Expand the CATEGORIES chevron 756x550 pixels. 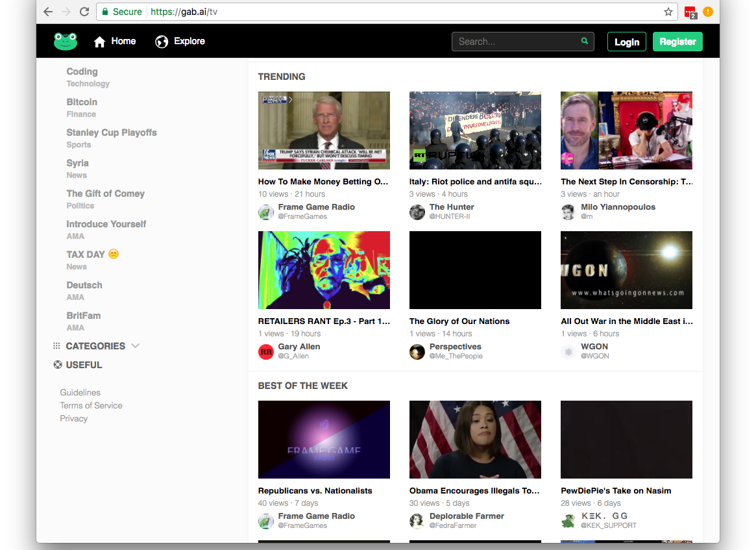tap(135, 345)
